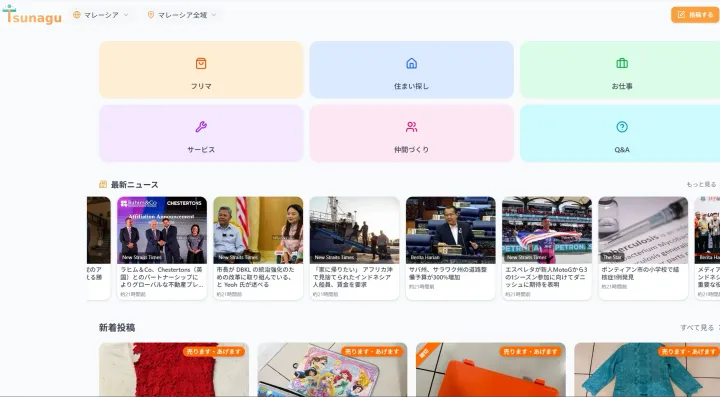Open the orange case listing
Image resolution: width=720 pixels, height=397 pixels.
(491, 369)
